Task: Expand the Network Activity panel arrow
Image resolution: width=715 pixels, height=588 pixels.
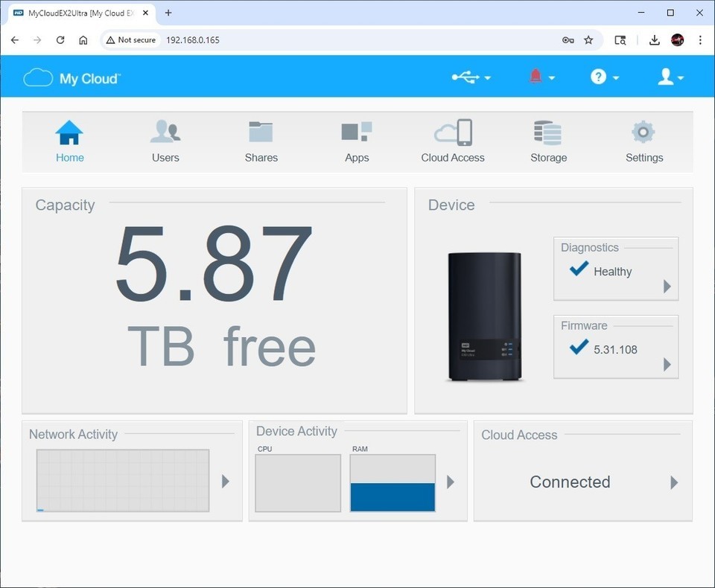Action: (x=226, y=482)
